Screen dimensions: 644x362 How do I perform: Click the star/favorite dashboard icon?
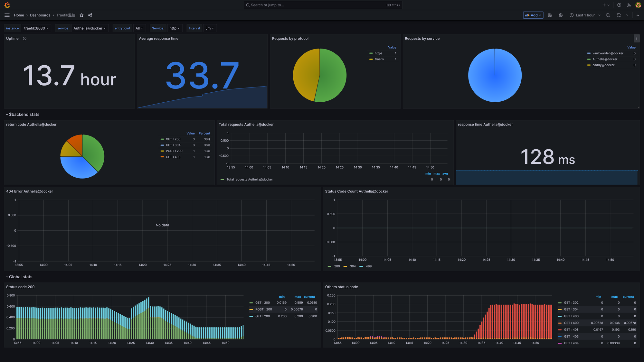(x=81, y=15)
